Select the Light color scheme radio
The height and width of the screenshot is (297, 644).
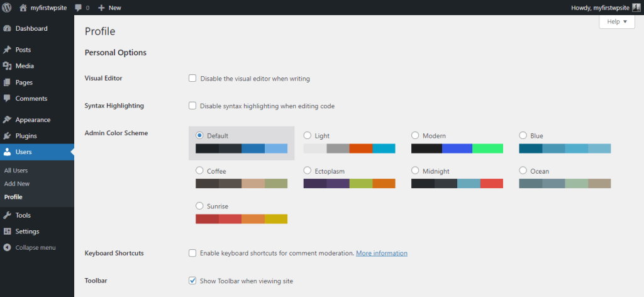coord(307,135)
